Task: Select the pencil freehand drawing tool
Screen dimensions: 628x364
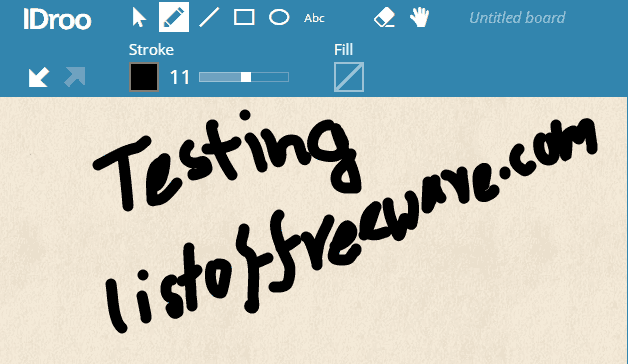Action: 174,17
